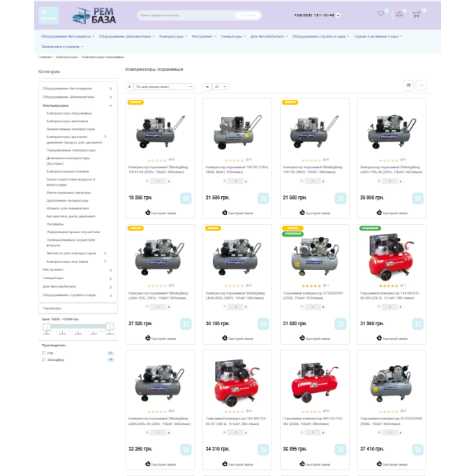Open the compare scales icon in header
476x476 pixels.
tap(399, 13)
